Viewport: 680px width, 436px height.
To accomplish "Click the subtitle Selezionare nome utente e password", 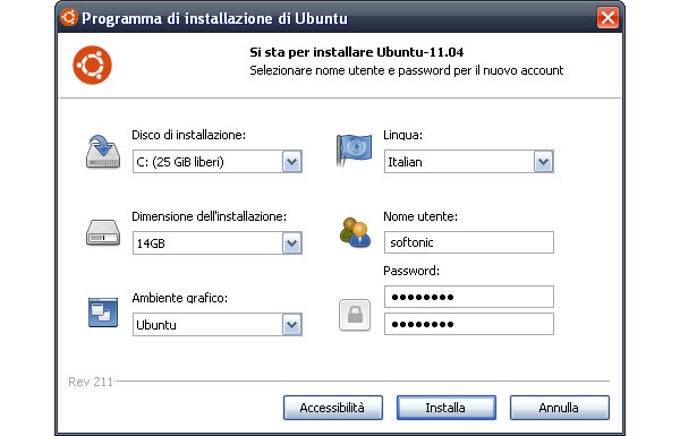I will coord(406,71).
